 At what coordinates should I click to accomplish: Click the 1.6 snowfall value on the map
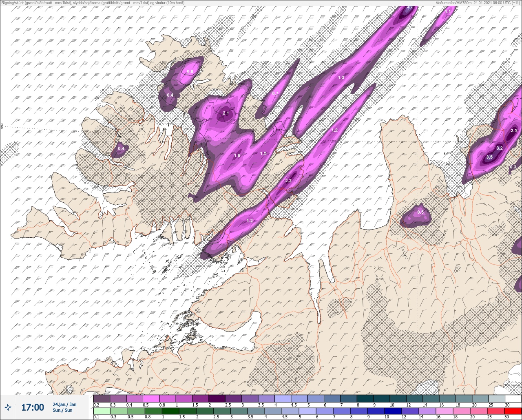237,155
